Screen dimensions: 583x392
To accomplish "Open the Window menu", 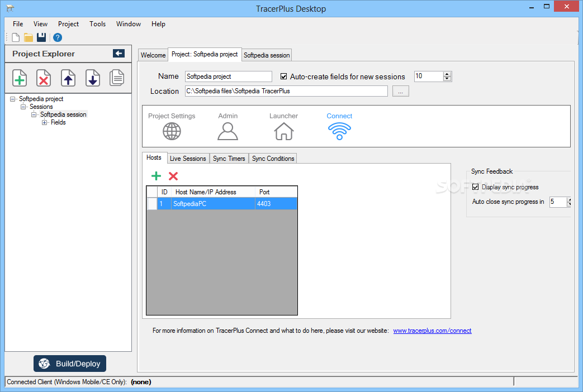I will click(128, 24).
